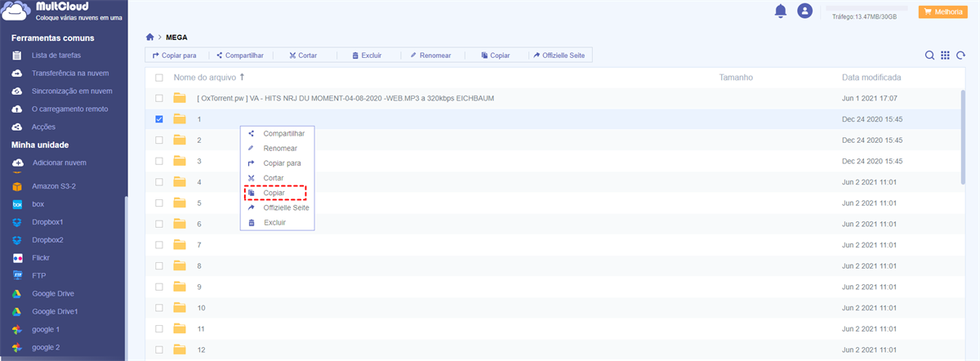Screen dimensions: 980x361
Task: Click the MEGA breadcrumb label
Action: [176, 38]
